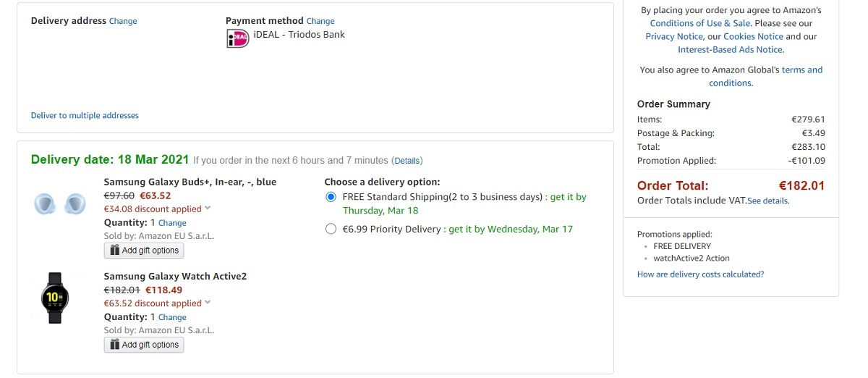
Task: Change quantity for Galaxy Watch Active2
Action: tap(172, 317)
